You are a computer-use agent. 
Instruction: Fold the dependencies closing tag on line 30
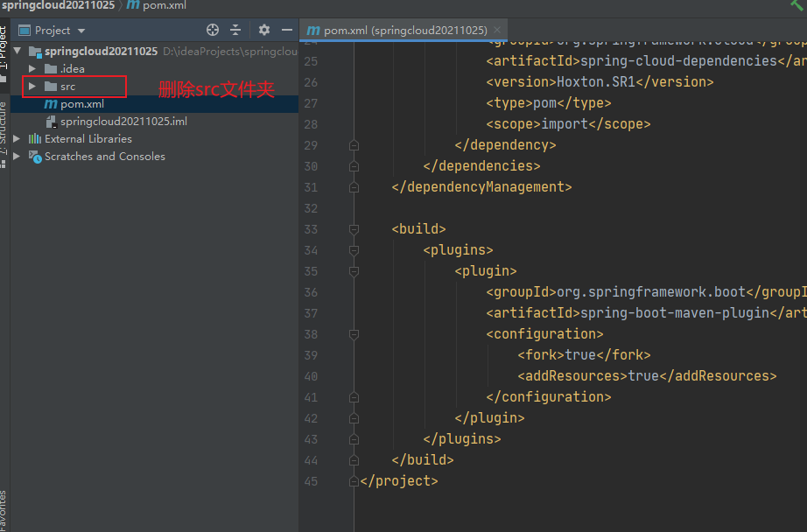pos(354,167)
